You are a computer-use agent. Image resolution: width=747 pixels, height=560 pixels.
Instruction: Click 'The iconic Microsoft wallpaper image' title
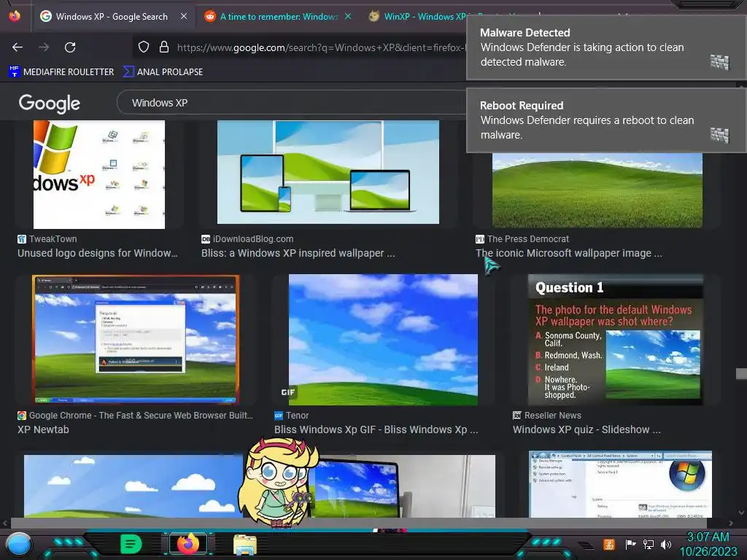click(x=569, y=253)
